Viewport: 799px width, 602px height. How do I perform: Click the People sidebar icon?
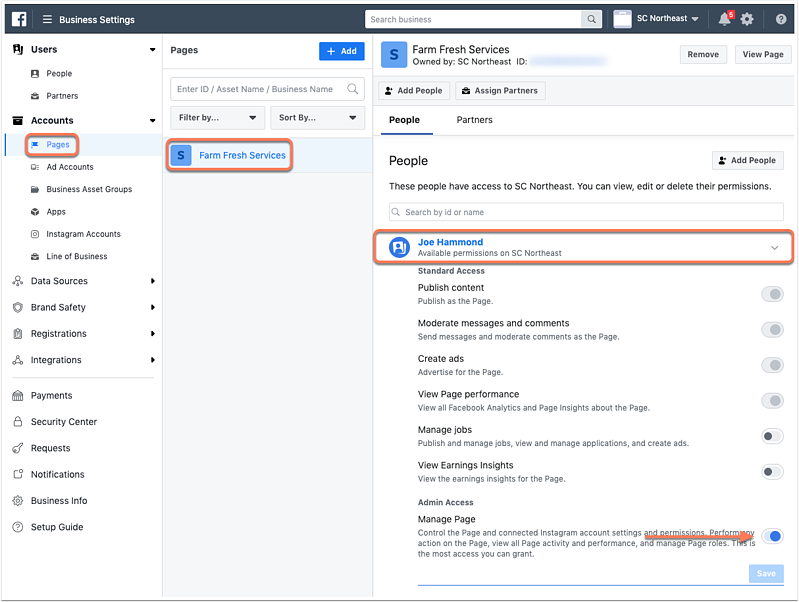35,73
